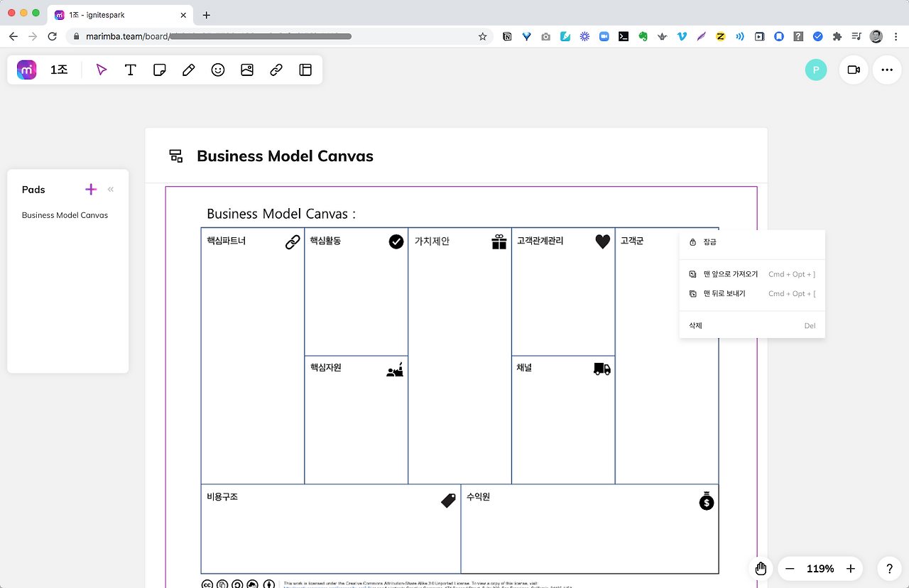This screenshot has height=588, width=909.
Task: Select the cursor pointer tool
Action: (x=102, y=70)
